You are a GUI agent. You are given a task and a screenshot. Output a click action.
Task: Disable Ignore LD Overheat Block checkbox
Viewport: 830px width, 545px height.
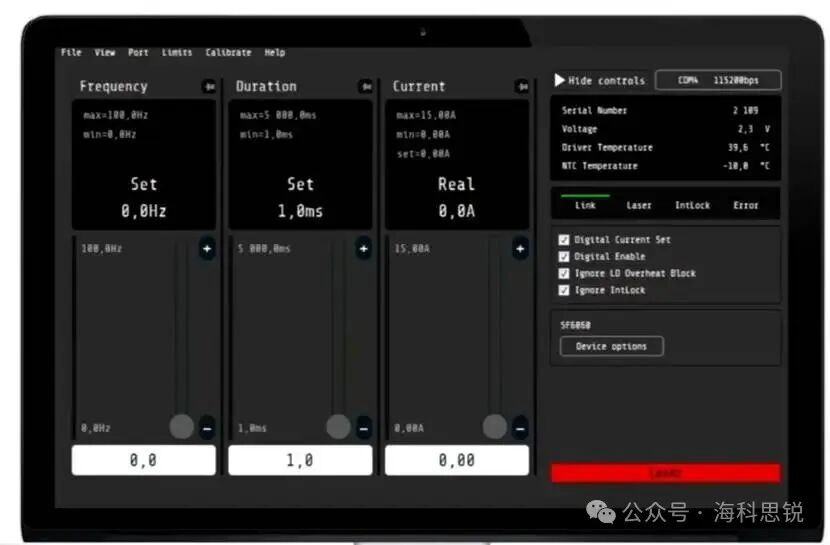point(564,273)
